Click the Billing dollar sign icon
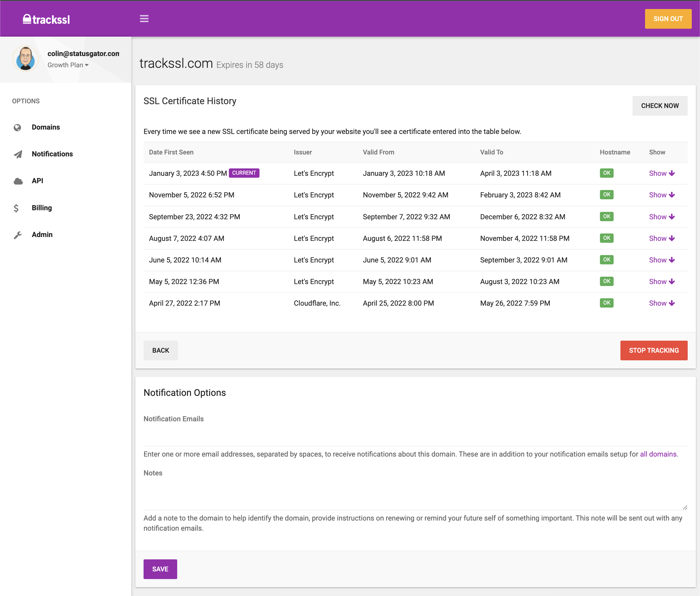Viewport: 700px width, 596px height. click(x=16, y=208)
